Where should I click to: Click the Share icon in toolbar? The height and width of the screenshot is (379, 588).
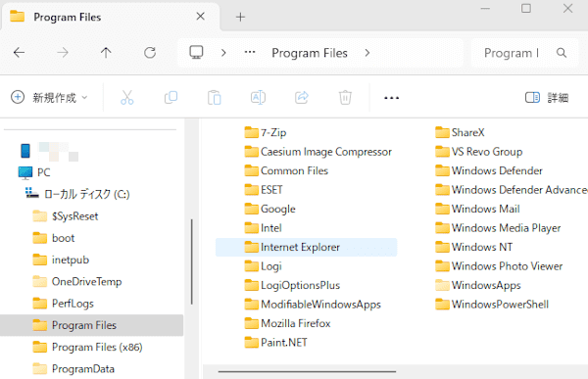coord(302,98)
